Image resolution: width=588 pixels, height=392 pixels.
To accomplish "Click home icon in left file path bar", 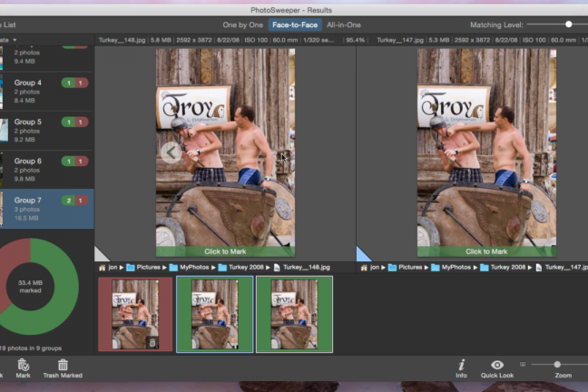I will (x=102, y=268).
